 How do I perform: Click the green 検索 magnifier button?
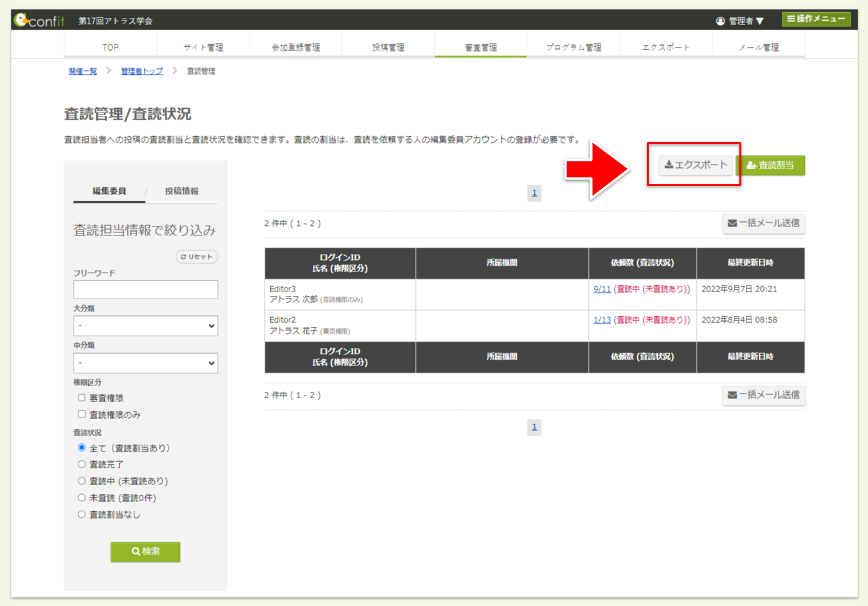tap(145, 551)
